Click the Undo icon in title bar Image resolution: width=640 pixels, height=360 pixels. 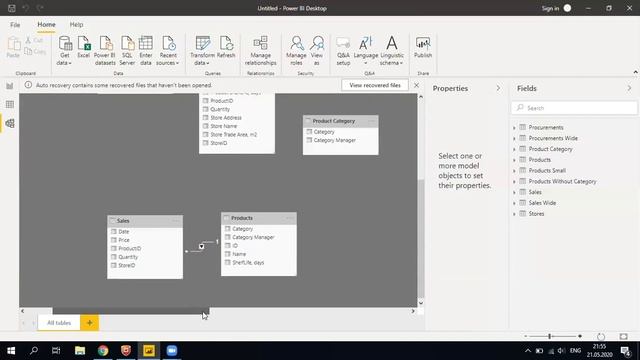[x=25, y=8]
